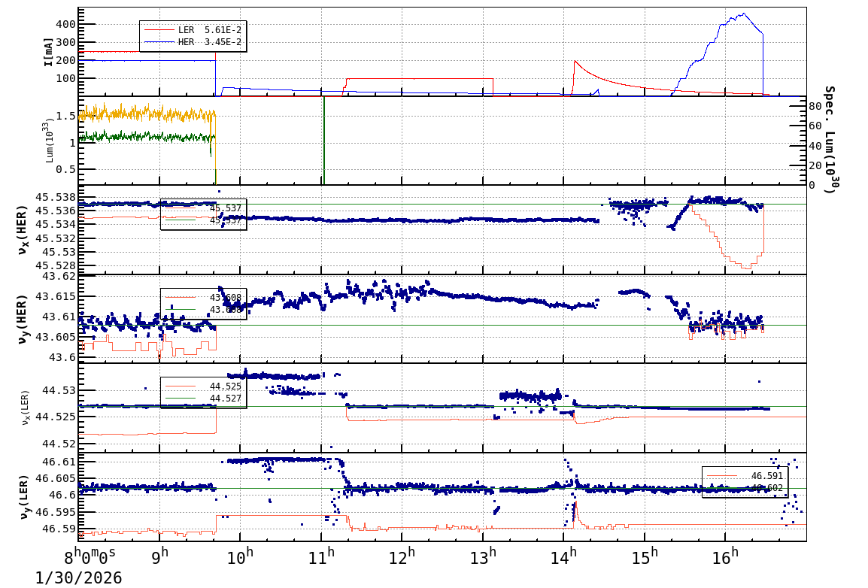The height and width of the screenshot is (588, 868).
Task: Click the 44.527 legend value in νx(LER) panel
Action: click(226, 399)
